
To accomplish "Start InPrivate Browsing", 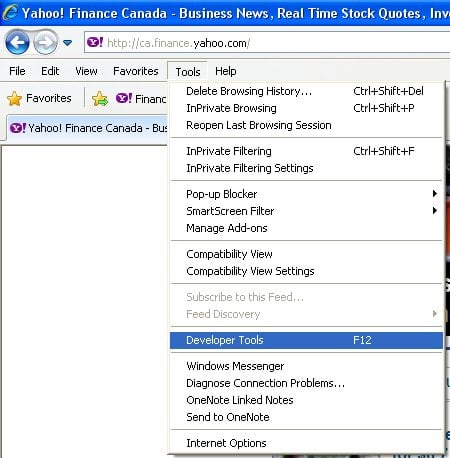I will 307,108.
